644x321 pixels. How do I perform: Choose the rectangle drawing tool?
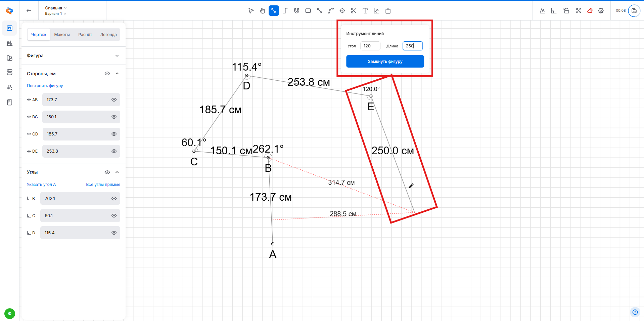pos(308,11)
